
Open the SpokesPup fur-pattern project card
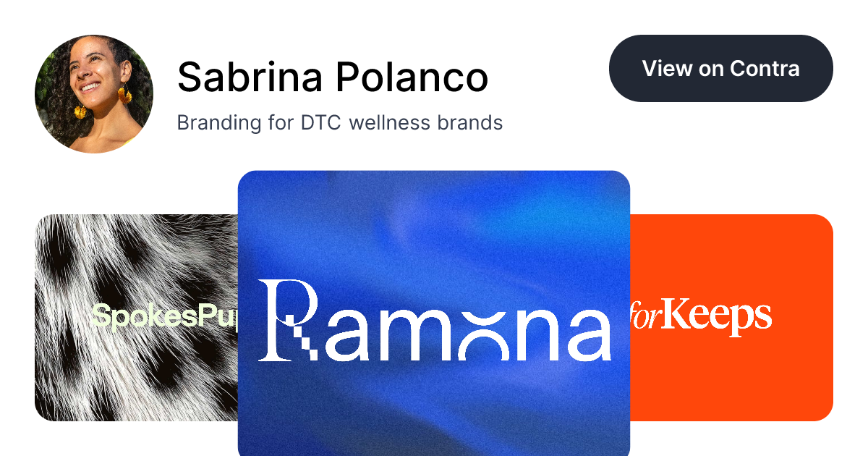pyautogui.click(x=137, y=318)
